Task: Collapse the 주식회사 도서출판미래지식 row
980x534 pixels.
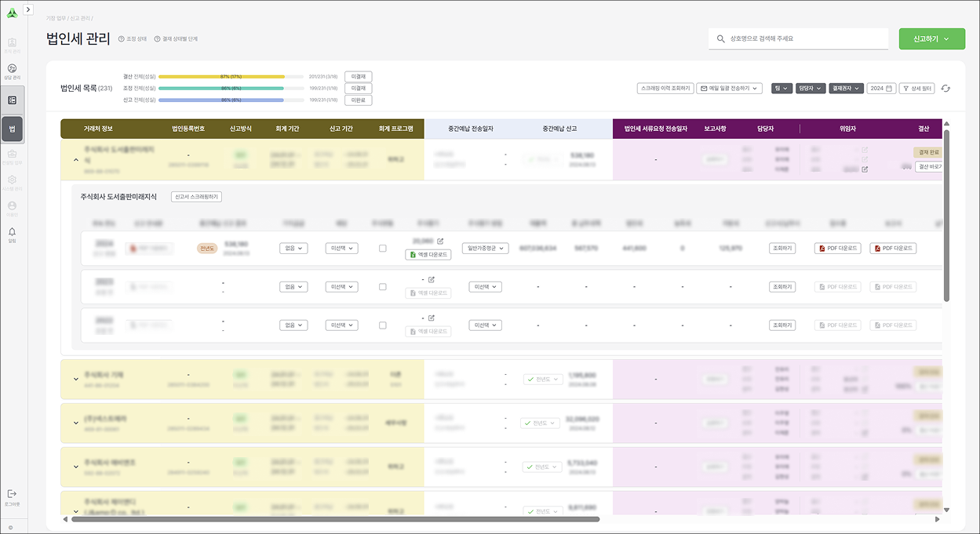Action: [76, 160]
